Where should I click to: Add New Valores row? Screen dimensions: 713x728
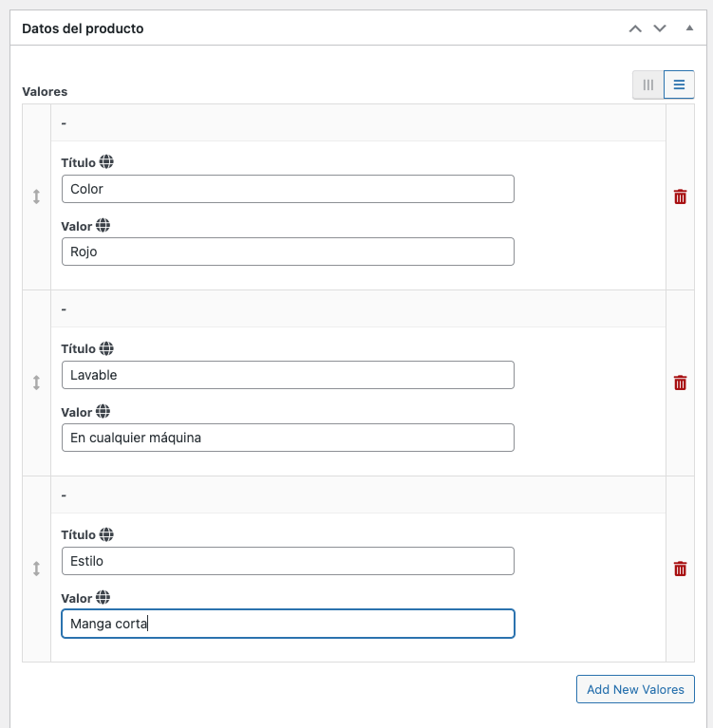[635, 689]
